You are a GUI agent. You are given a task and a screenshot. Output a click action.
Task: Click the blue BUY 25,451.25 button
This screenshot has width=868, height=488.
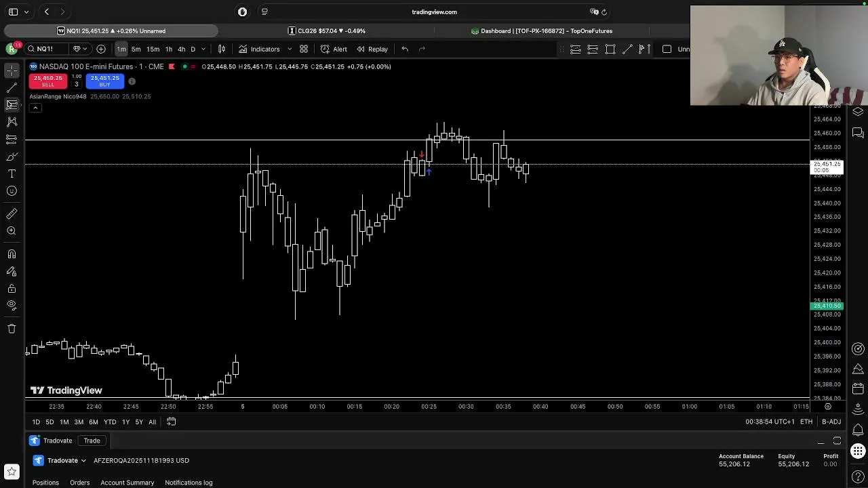tap(104, 81)
